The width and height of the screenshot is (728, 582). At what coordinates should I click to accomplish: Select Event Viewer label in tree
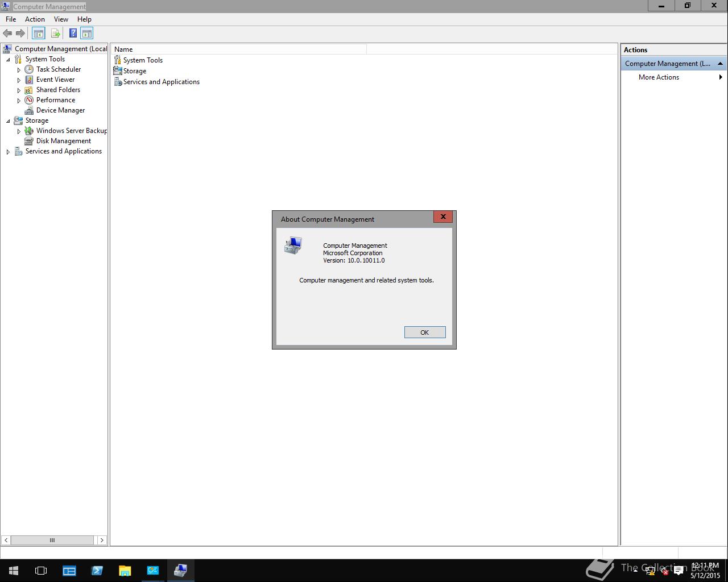tap(55, 80)
